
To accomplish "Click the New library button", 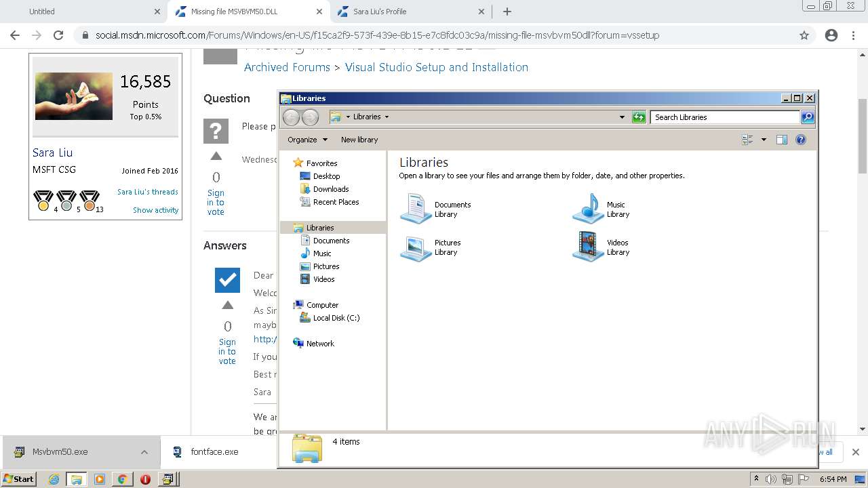I will pyautogui.click(x=359, y=140).
